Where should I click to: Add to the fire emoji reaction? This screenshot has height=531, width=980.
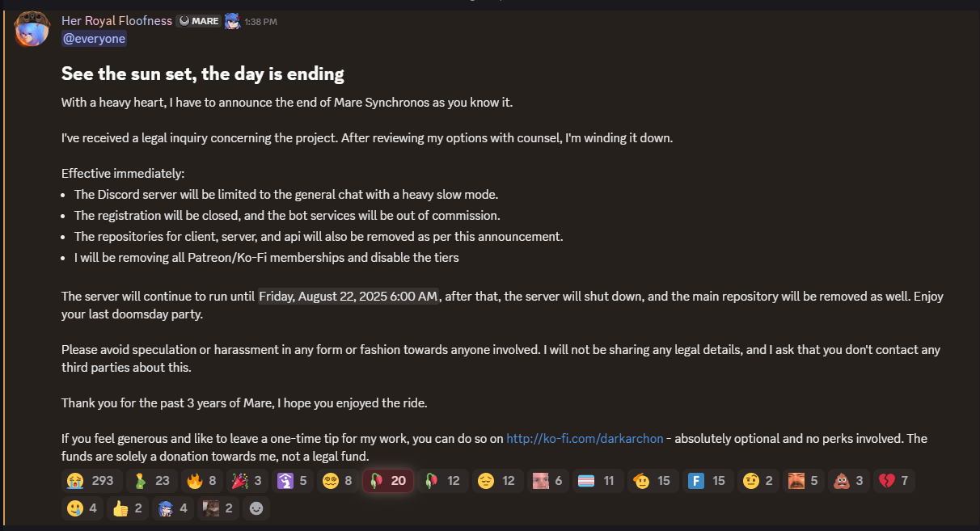(202, 481)
